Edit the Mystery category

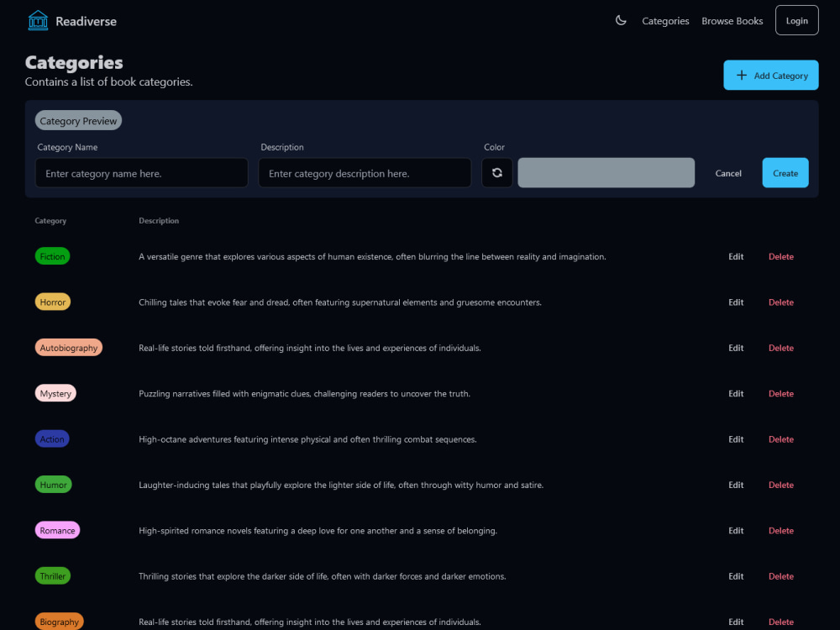[x=736, y=393]
